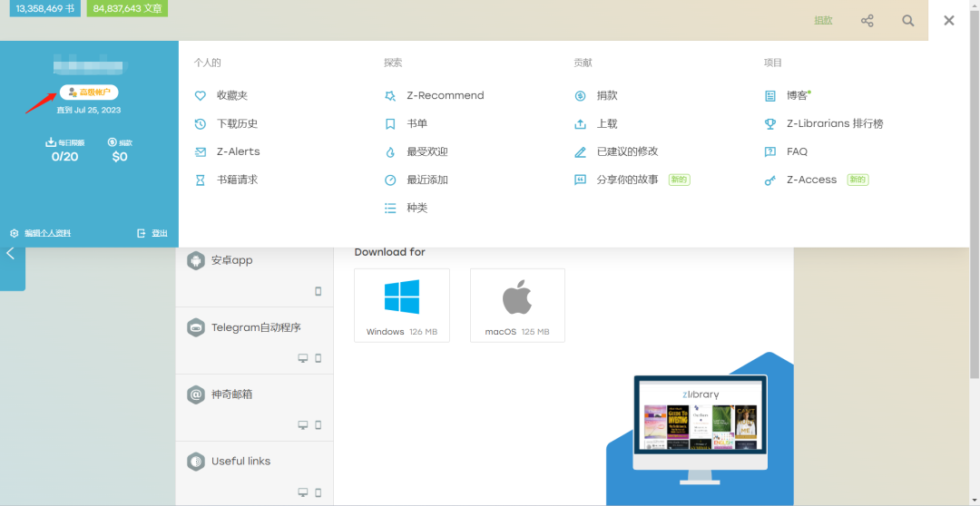The height and width of the screenshot is (506, 980).
Task: Click the history clock icon beside 下载历史
Action: (200, 123)
